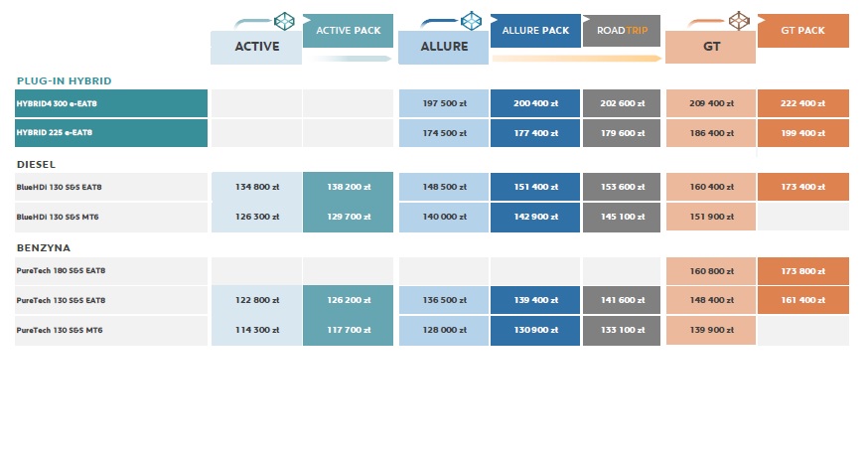The height and width of the screenshot is (457, 868).
Task: Select the ALLURE PACK header tab
Action: [535, 31]
